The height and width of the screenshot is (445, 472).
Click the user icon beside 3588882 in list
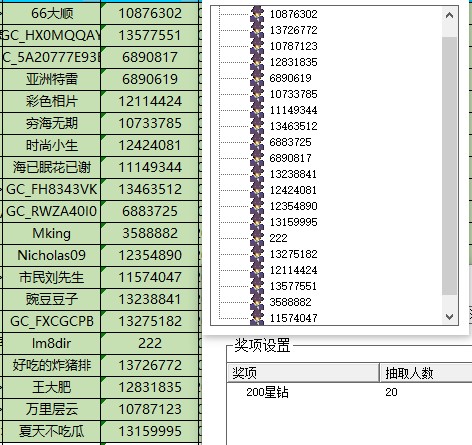point(257,302)
